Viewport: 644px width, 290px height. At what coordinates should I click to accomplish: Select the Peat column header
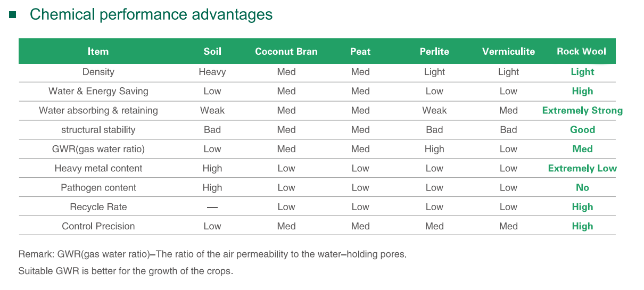tap(360, 52)
